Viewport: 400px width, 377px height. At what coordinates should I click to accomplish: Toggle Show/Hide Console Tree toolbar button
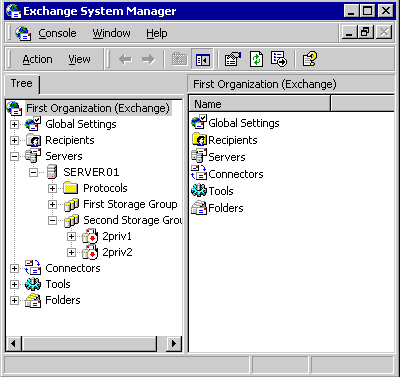coord(203,59)
